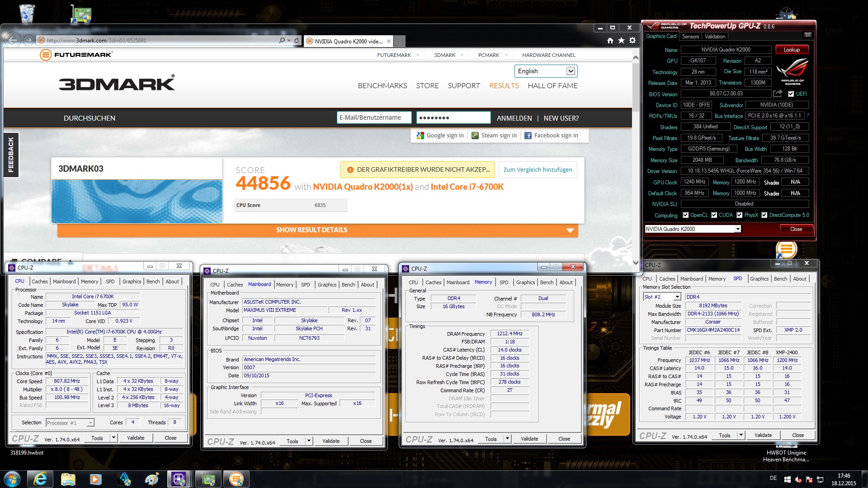
Task: Open Paint from the taskbar
Action: coord(152,479)
